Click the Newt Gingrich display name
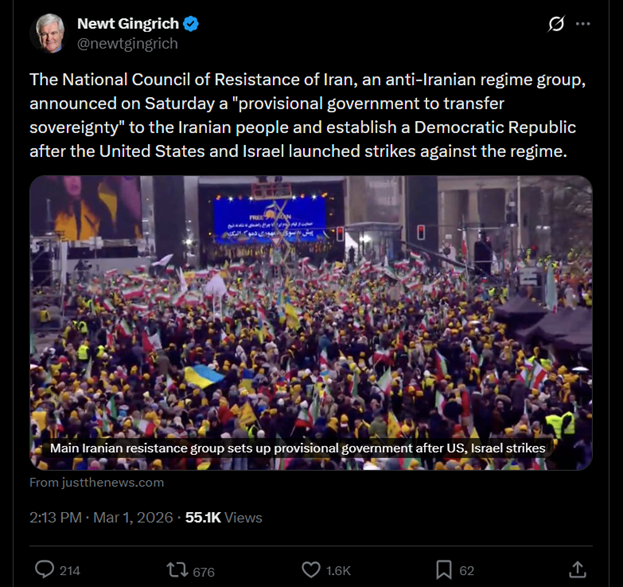The width and height of the screenshot is (623, 587). pyautogui.click(x=128, y=24)
